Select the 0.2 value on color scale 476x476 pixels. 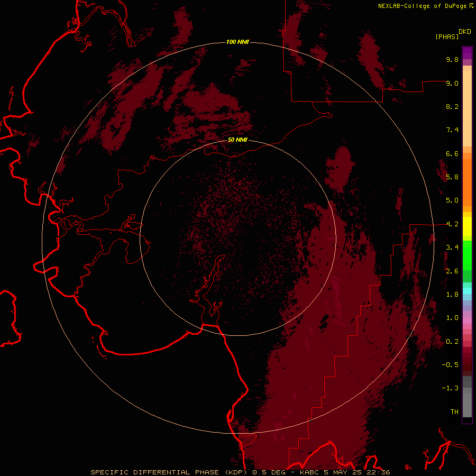point(452,342)
